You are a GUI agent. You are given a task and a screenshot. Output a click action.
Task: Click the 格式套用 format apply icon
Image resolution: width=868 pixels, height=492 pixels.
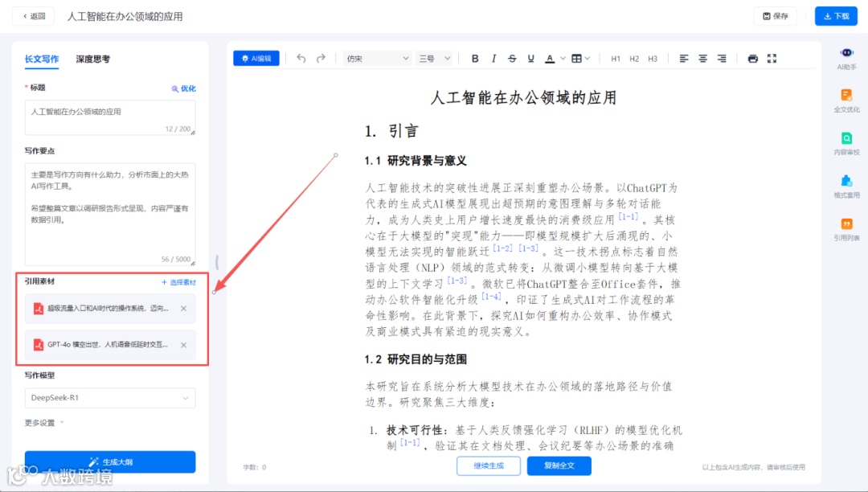[x=845, y=187]
